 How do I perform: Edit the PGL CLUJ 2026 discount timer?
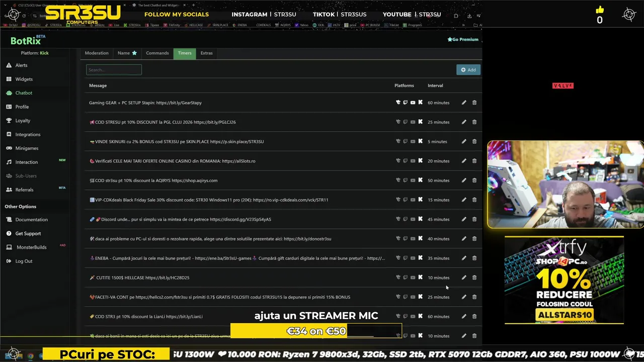(464, 122)
